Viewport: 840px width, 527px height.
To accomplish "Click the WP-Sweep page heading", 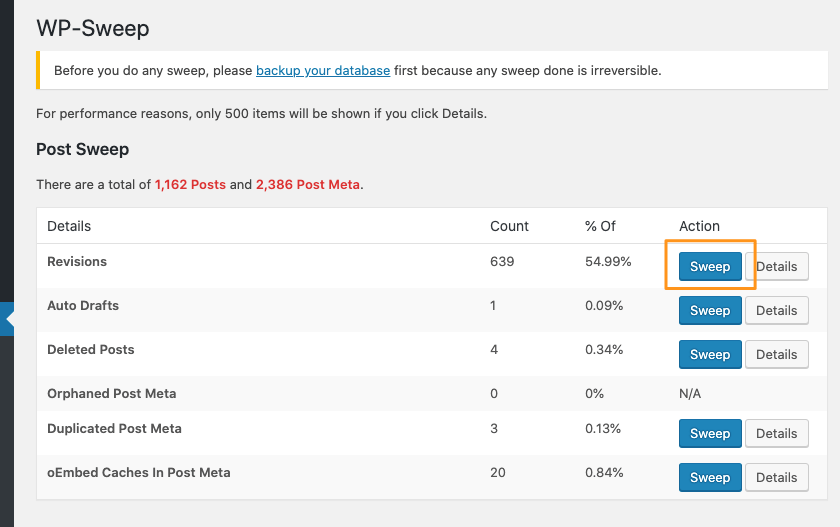I will click(93, 28).
